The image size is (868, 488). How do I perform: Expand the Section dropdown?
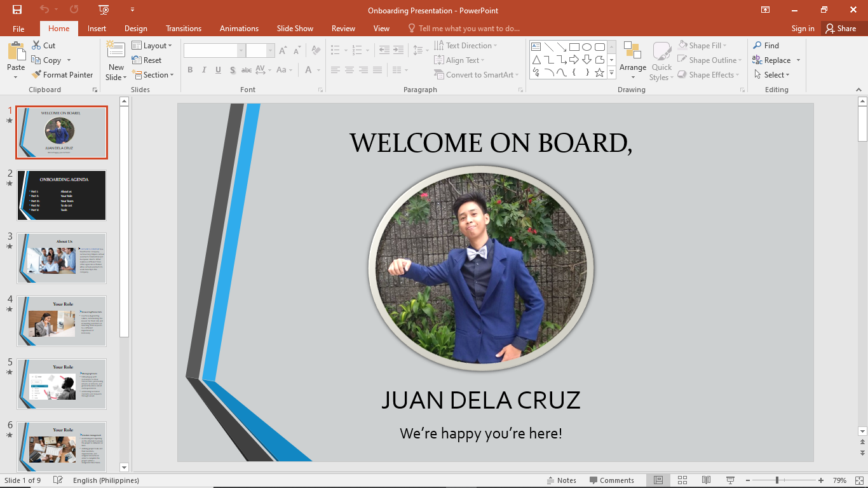click(153, 75)
